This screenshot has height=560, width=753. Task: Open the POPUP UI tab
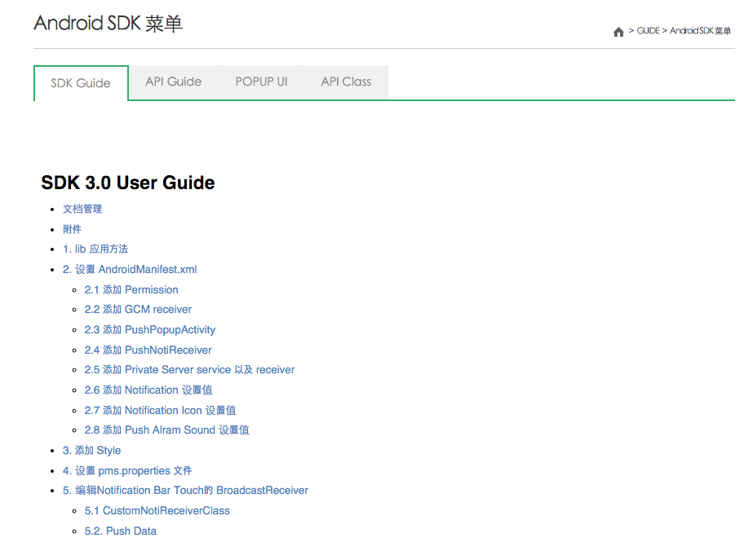pyautogui.click(x=261, y=82)
